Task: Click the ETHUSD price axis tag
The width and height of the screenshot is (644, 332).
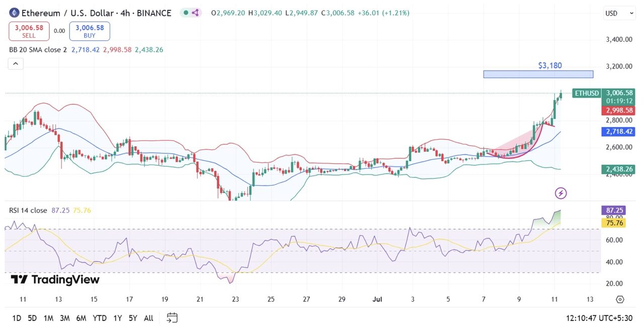Action: (587, 93)
